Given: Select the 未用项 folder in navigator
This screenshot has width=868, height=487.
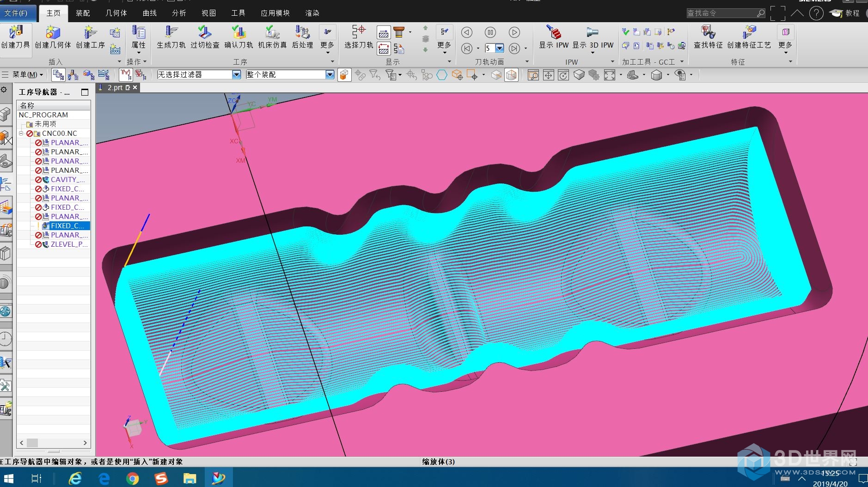Looking at the screenshot, I should pyautogui.click(x=45, y=124).
